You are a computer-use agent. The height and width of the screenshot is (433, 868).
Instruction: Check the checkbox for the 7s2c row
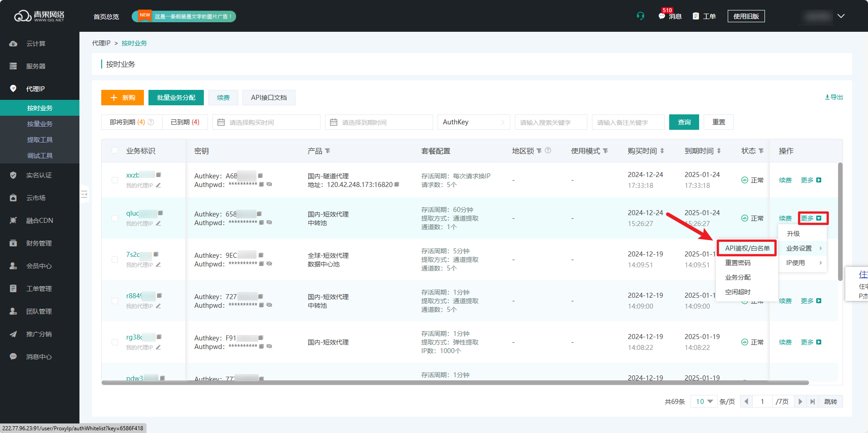115,260
